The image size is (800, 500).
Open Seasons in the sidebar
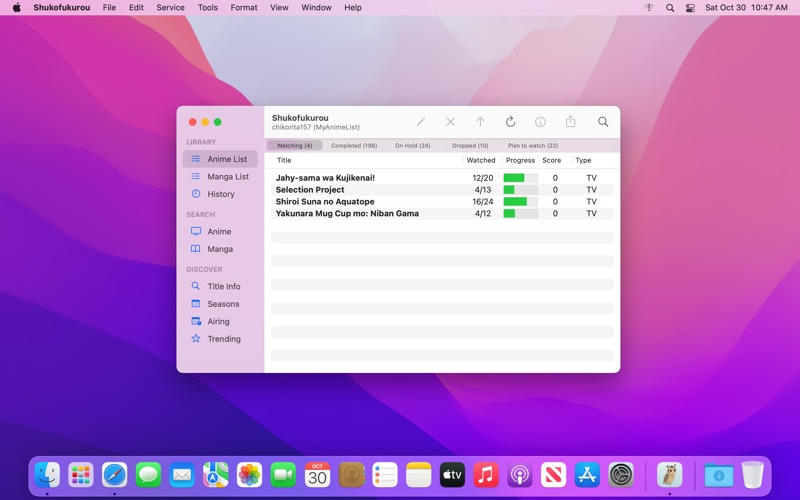[220, 304]
